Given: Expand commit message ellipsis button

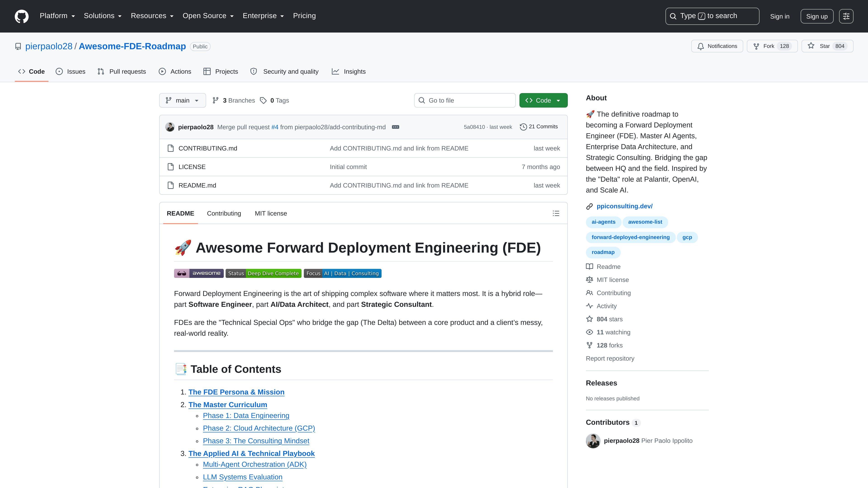Looking at the screenshot, I should point(396,127).
